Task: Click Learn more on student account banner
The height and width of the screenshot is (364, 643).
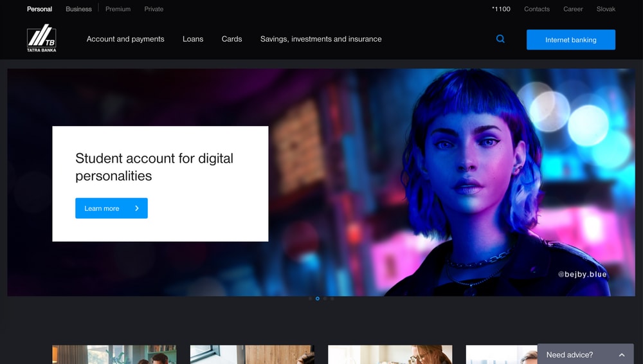Action: pyautogui.click(x=111, y=208)
